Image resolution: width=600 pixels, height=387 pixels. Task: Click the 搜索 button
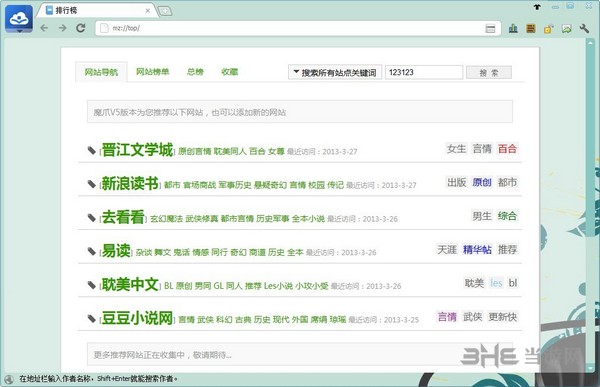pos(489,72)
